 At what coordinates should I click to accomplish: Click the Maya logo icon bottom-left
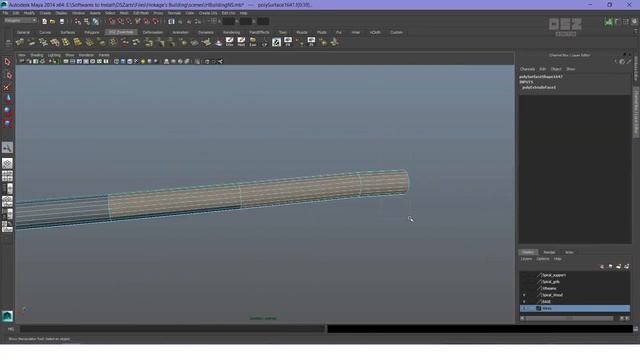(7, 316)
